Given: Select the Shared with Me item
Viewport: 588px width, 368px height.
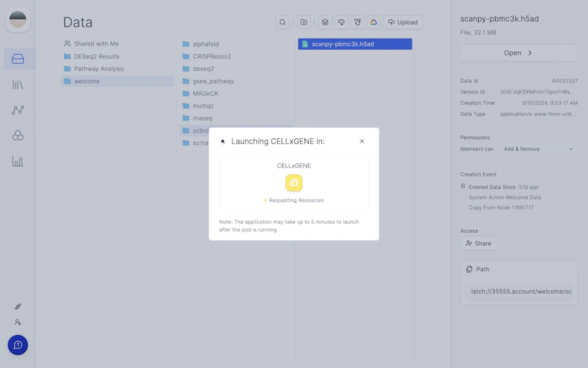Looking at the screenshot, I should [x=117, y=44].
